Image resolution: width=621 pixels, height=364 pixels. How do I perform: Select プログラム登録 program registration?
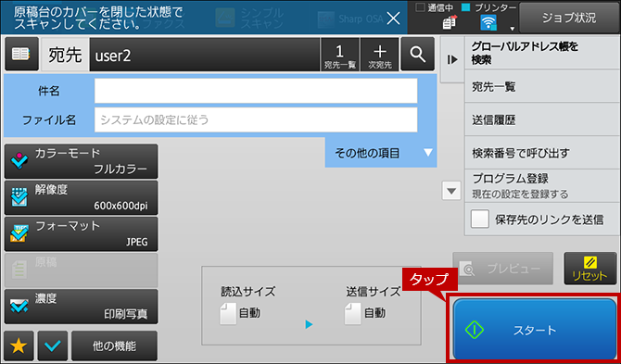(542, 185)
